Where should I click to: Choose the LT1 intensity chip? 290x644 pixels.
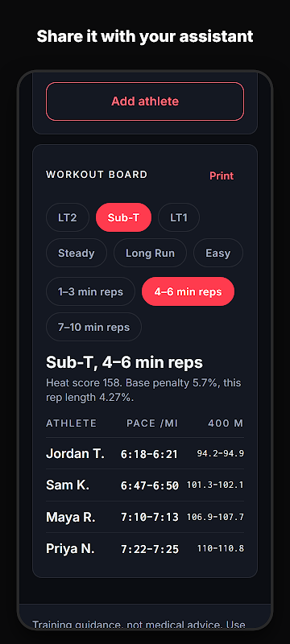179,217
